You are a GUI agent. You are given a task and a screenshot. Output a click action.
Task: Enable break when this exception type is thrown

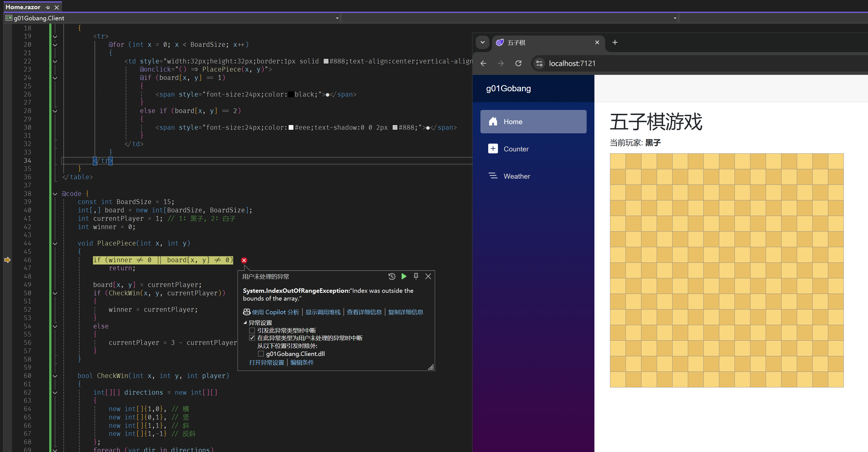tap(252, 330)
